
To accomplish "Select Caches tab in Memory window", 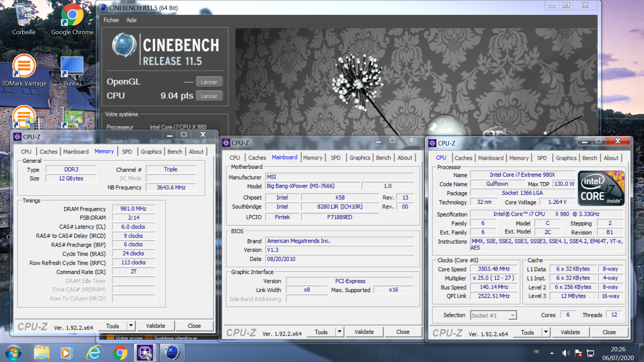I will pyautogui.click(x=48, y=152).
